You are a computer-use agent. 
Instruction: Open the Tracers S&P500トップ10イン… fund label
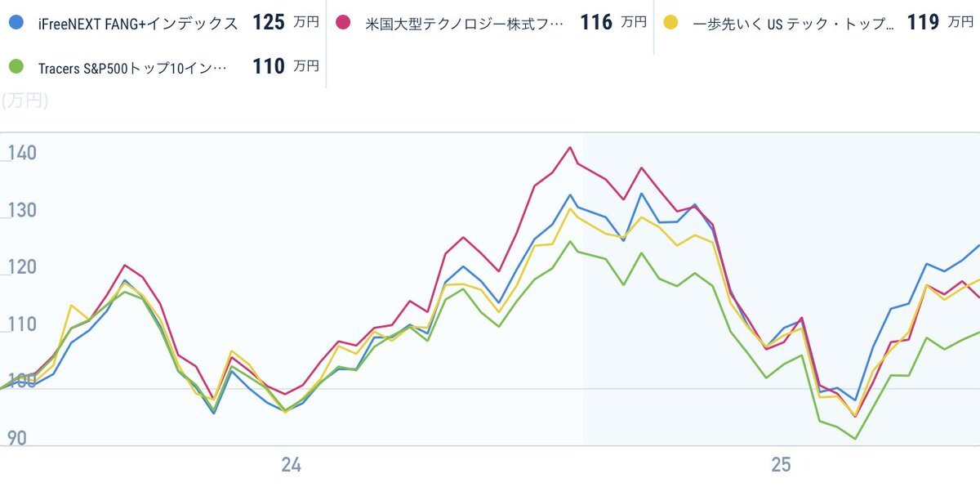point(132,67)
